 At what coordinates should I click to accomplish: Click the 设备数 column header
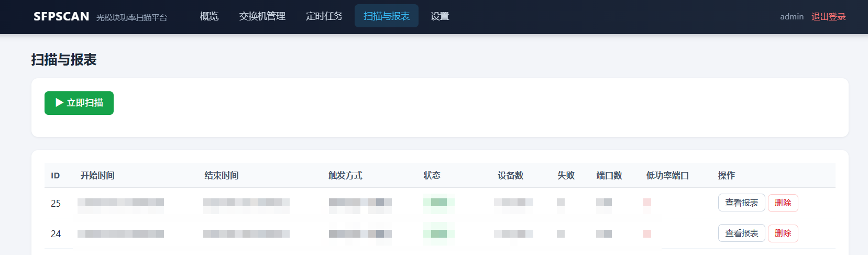click(511, 176)
